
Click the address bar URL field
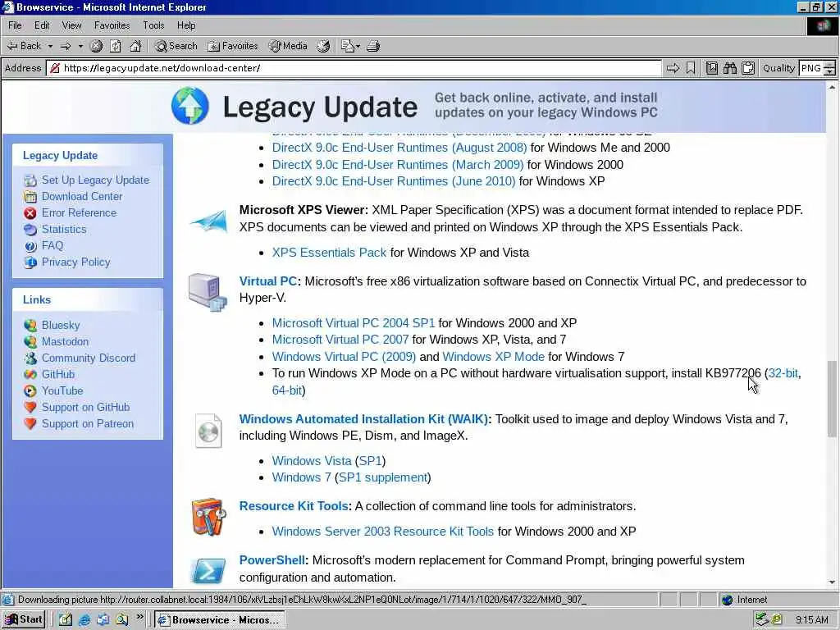[x=354, y=68]
